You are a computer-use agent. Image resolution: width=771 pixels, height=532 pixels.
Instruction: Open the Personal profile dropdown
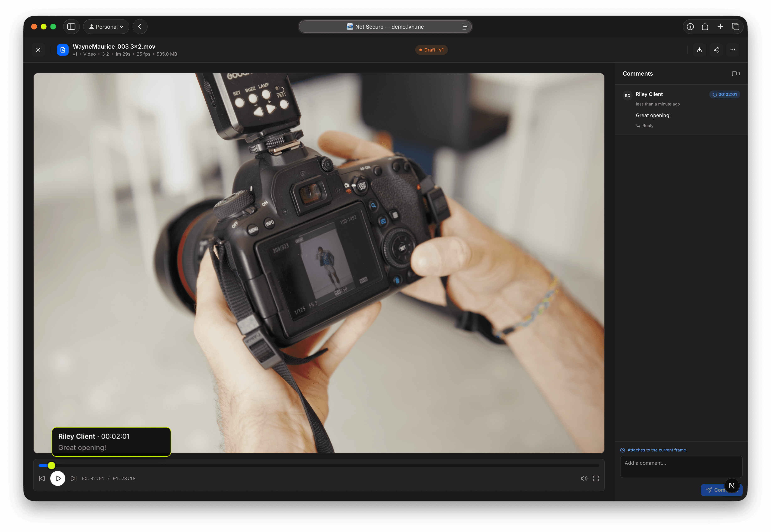pyautogui.click(x=106, y=27)
